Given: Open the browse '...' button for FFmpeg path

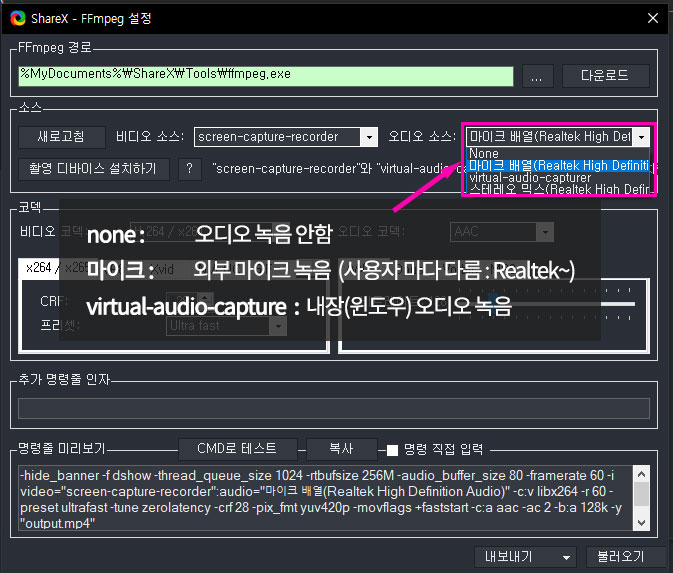Looking at the screenshot, I should (x=537, y=76).
